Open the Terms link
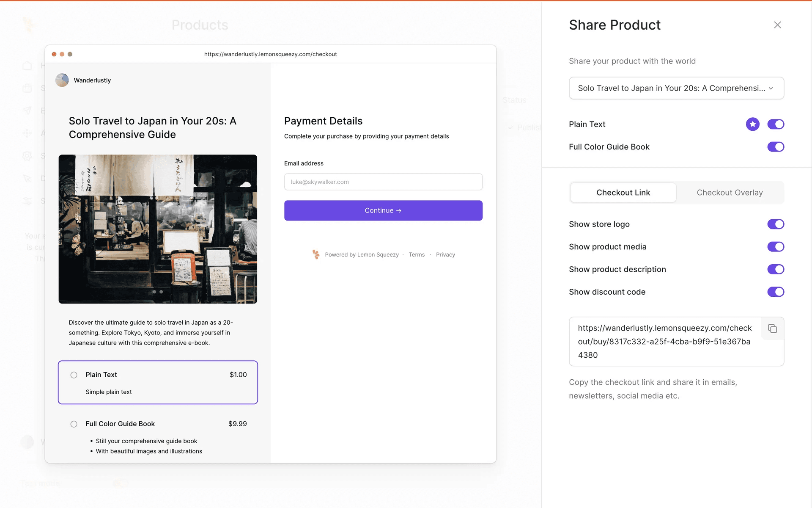 click(417, 255)
